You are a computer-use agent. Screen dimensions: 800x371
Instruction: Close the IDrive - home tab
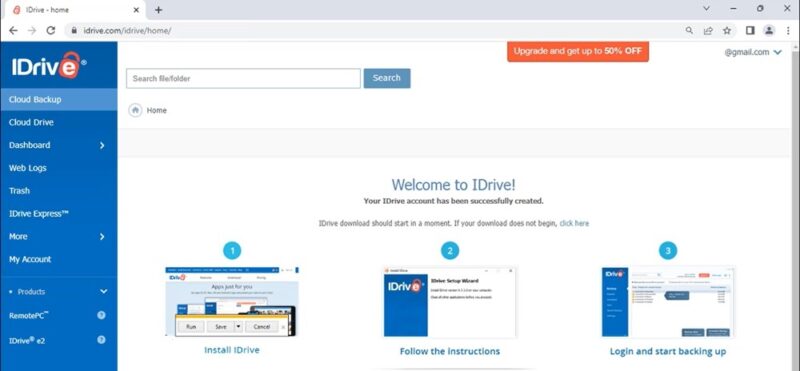point(136,10)
